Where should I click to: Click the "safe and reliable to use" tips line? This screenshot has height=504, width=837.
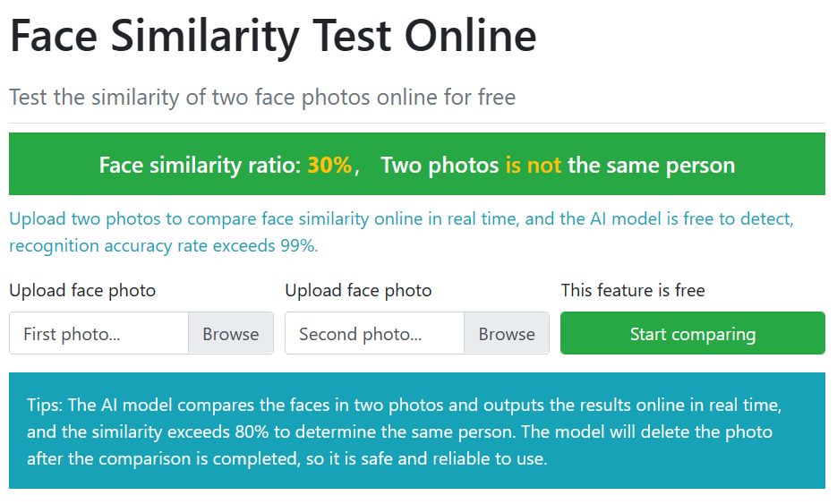point(286,459)
